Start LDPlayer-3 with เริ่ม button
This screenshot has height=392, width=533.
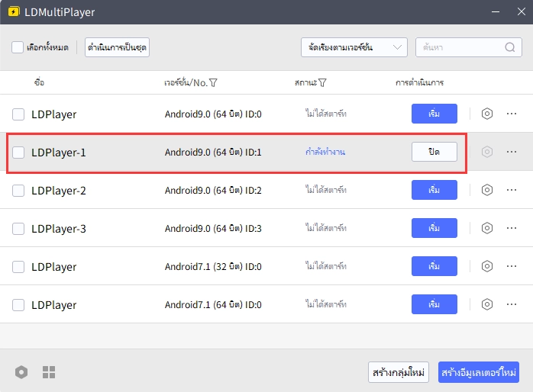434,228
